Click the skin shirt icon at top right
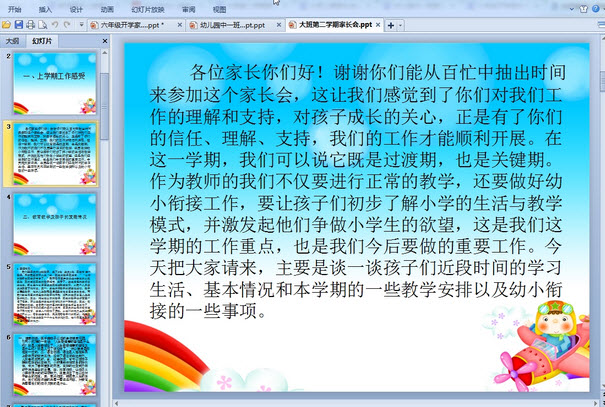 (x=584, y=9)
